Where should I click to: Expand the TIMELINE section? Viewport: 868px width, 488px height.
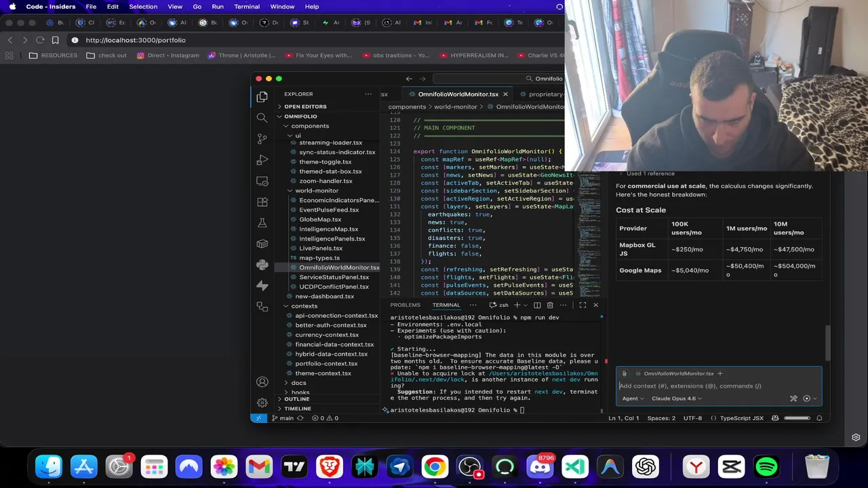pyautogui.click(x=298, y=409)
